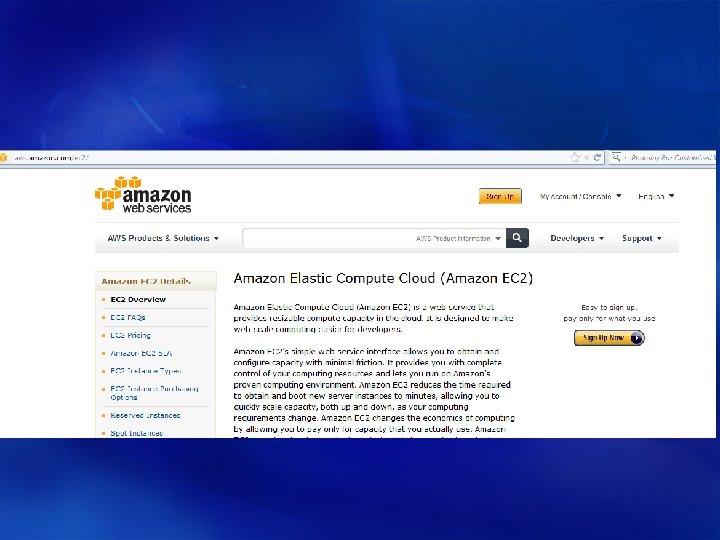Bookmark page with the star icon
720x540 pixels.
(x=574, y=158)
